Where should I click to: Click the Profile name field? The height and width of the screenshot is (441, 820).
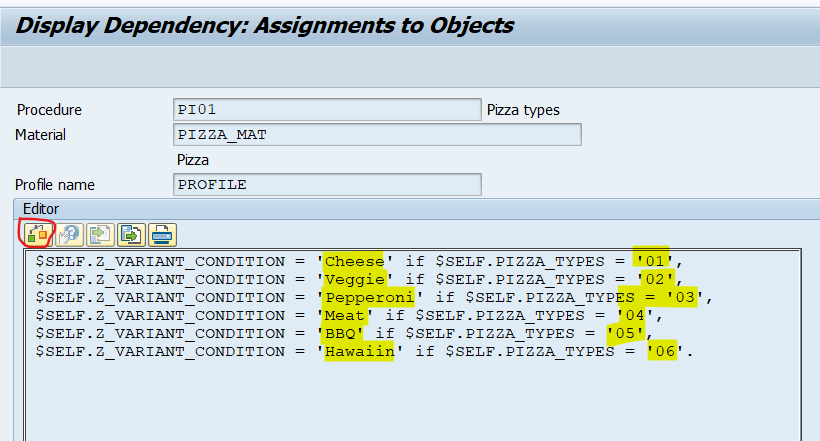point(327,184)
